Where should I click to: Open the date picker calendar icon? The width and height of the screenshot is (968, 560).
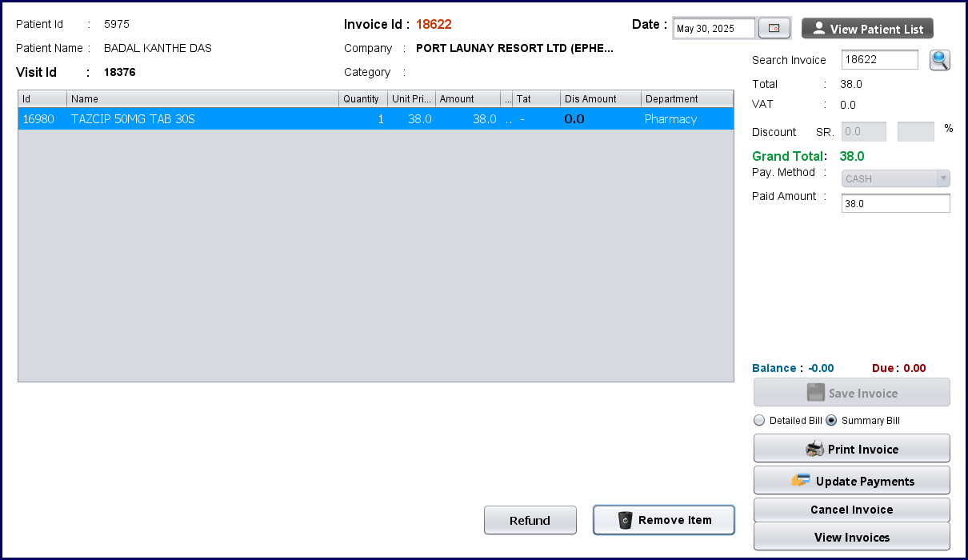tap(774, 29)
